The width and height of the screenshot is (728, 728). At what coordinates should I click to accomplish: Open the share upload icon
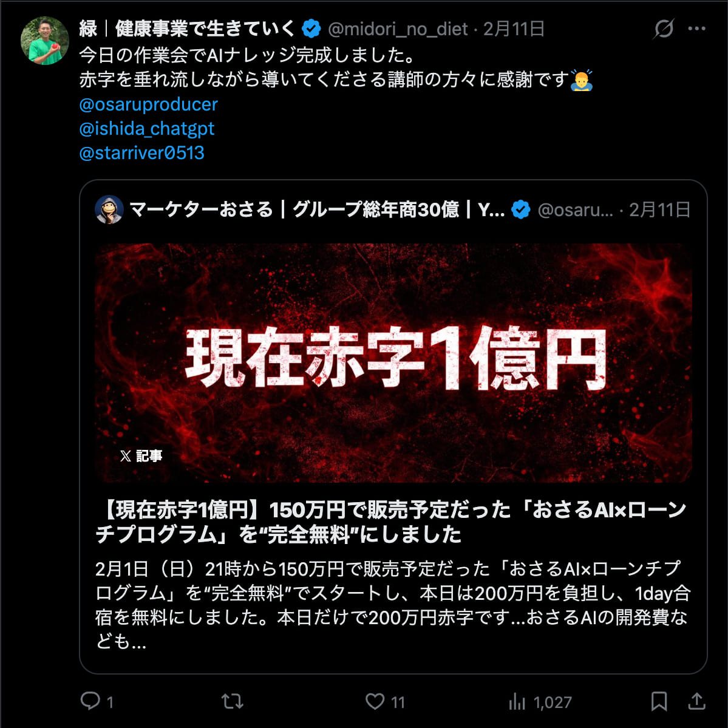coord(696,701)
